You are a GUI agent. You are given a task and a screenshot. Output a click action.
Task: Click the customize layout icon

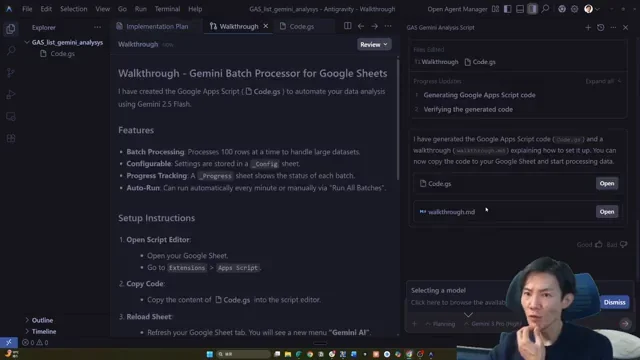495,9
